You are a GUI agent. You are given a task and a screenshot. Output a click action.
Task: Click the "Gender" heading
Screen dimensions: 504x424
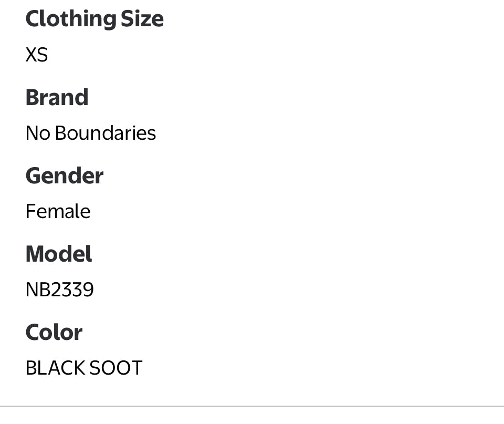(x=64, y=175)
